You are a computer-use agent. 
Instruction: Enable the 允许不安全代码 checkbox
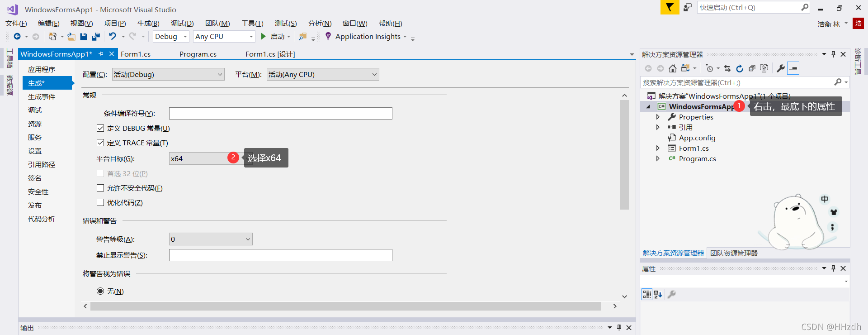[x=100, y=188]
